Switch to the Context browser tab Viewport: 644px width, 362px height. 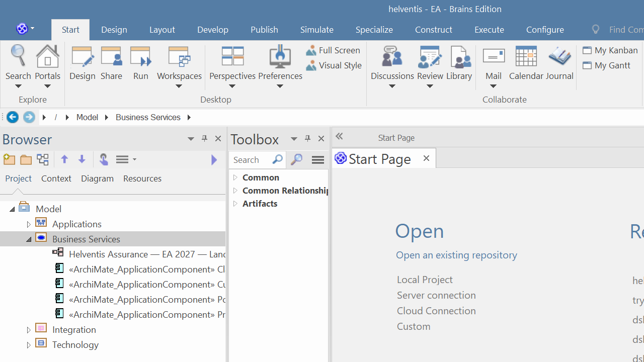coord(56,178)
